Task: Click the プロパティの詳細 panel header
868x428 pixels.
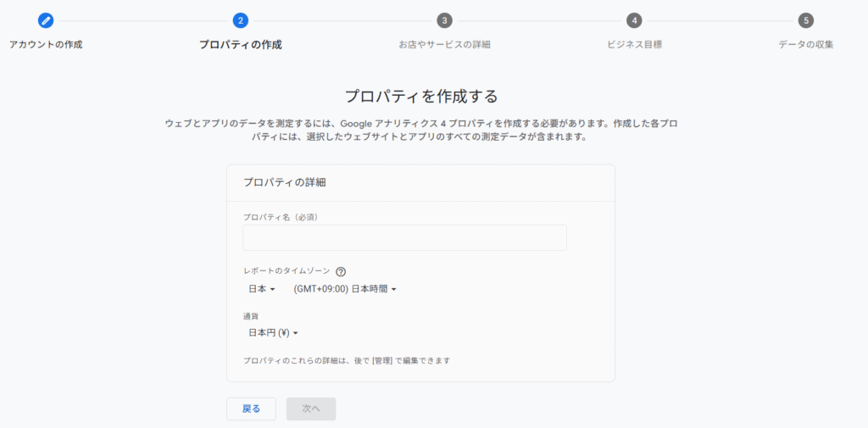Action: pyautogui.click(x=285, y=182)
